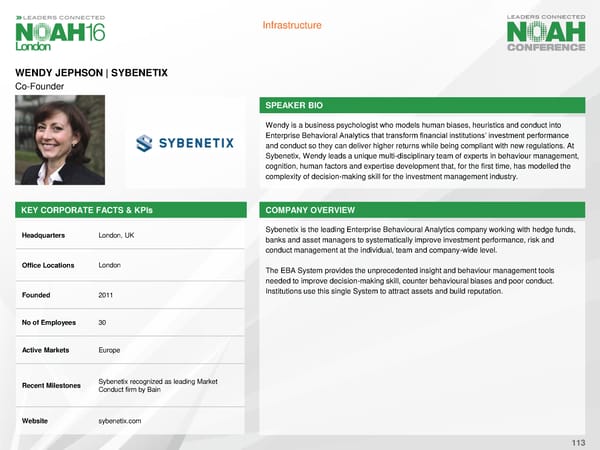Select the Co-Founder job title text
This screenshot has height=450, width=600.
[x=39, y=87]
